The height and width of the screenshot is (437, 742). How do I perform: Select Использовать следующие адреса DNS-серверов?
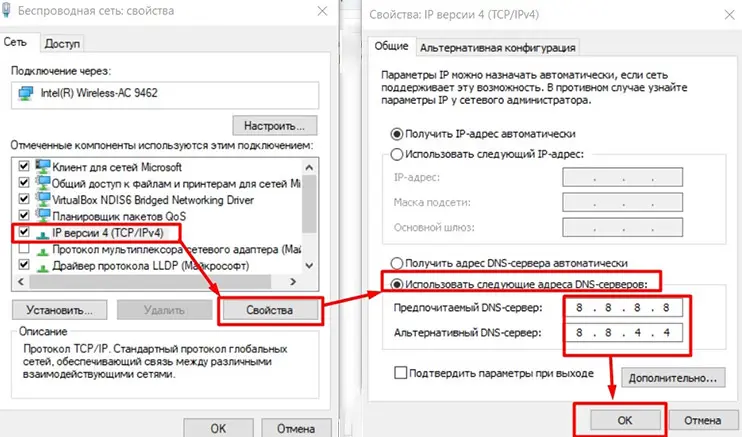point(397,284)
